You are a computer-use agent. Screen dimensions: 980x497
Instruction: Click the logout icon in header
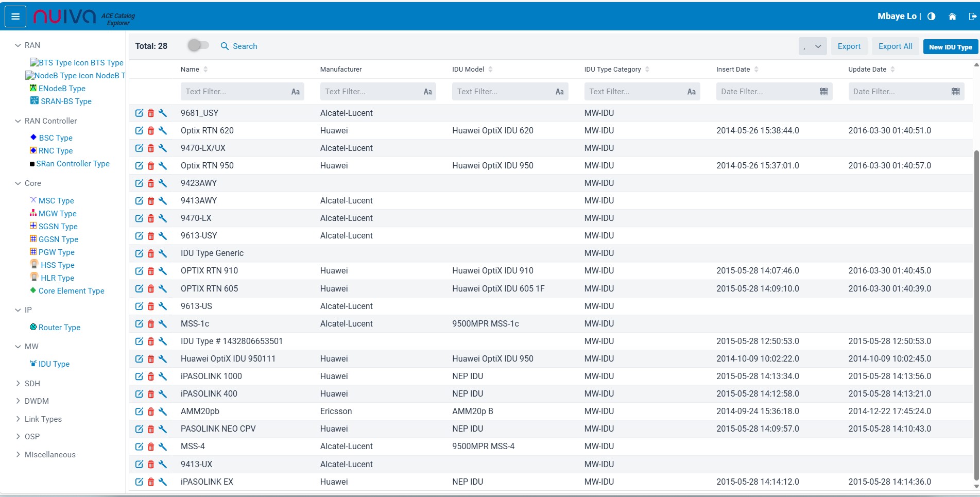point(972,16)
